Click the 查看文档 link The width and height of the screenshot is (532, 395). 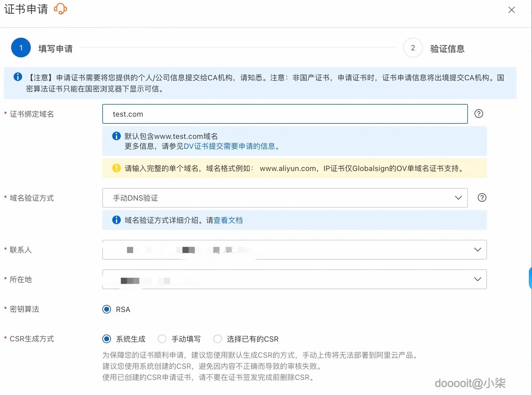pos(228,220)
